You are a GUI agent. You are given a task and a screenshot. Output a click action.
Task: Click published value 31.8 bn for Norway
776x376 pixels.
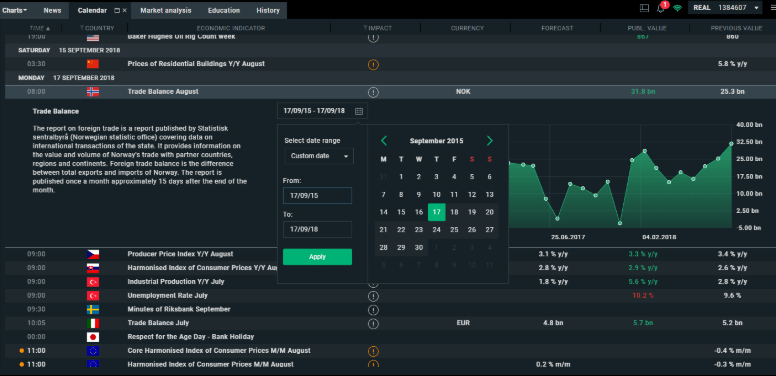click(x=643, y=92)
